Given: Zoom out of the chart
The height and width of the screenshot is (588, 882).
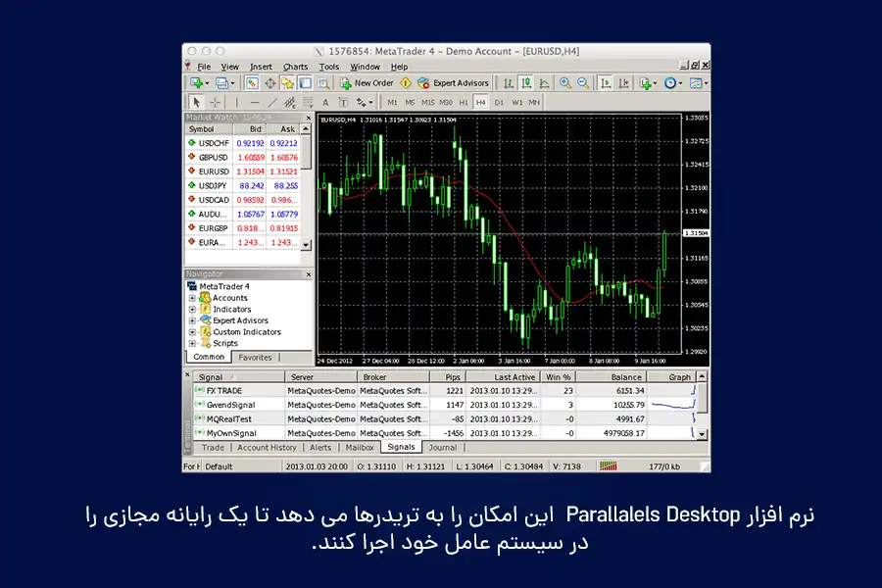Looking at the screenshot, I should (x=583, y=83).
